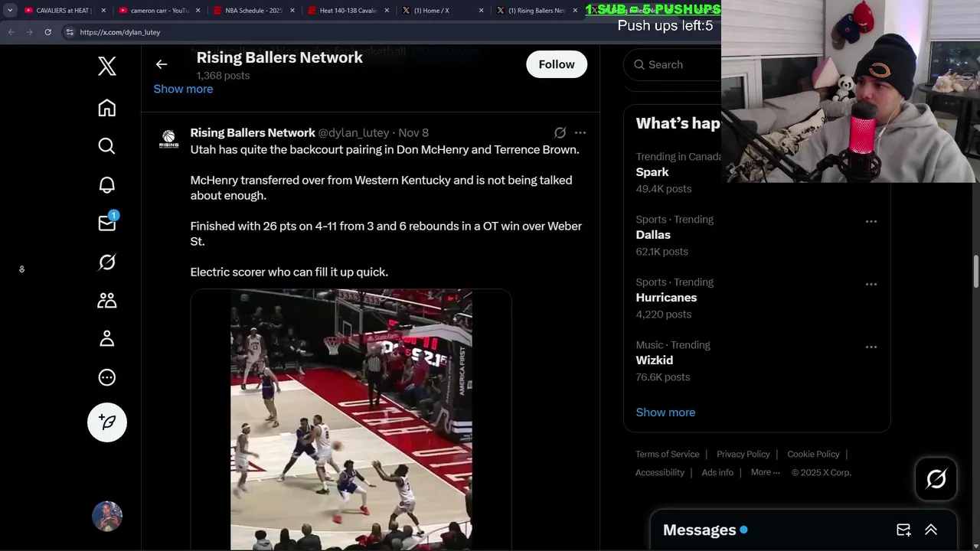Image resolution: width=980 pixels, height=551 pixels.
Task: Click browser forward arrow
Action: click(29, 32)
